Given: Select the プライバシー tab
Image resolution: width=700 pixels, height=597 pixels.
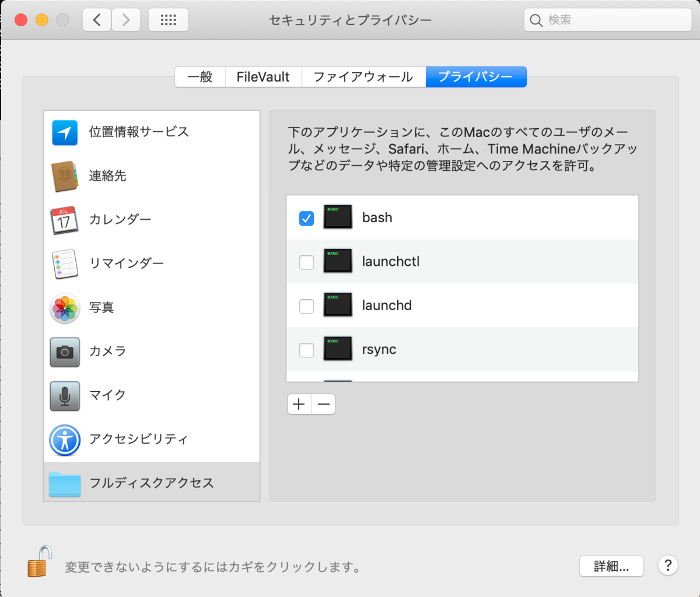Looking at the screenshot, I should coord(476,77).
